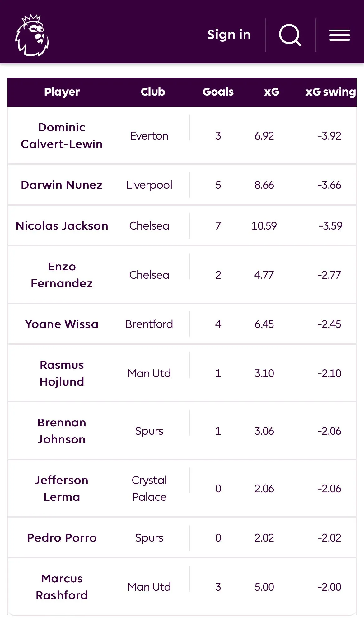
Task: Click Yoane Wissa's name
Action: (x=62, y=324)
